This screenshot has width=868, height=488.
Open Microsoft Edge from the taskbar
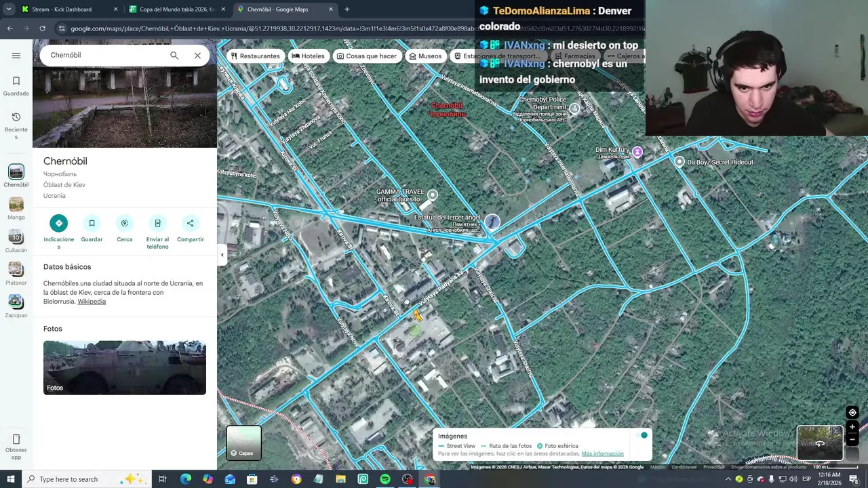coord(185,479)
